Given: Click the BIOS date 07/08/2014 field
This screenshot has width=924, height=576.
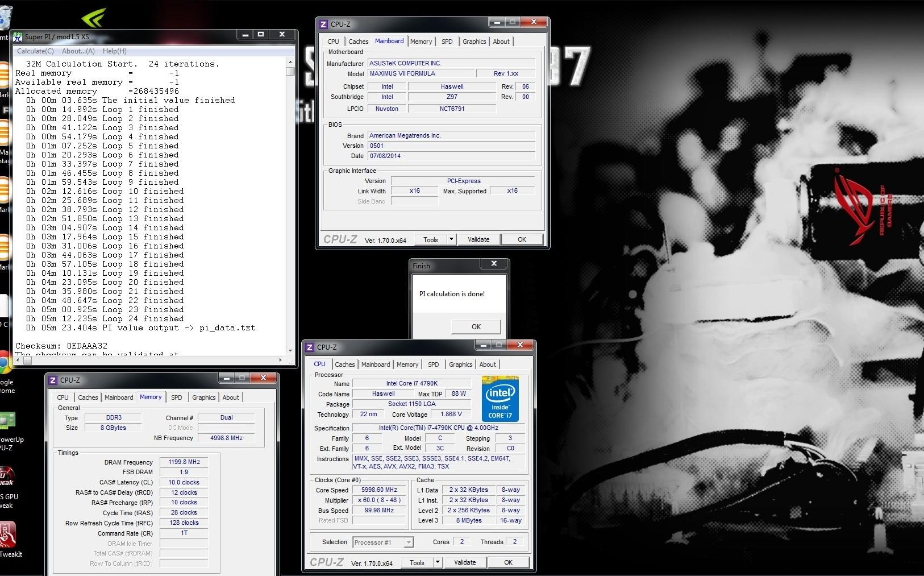Looking at the screenshot, I should point(452,156).
